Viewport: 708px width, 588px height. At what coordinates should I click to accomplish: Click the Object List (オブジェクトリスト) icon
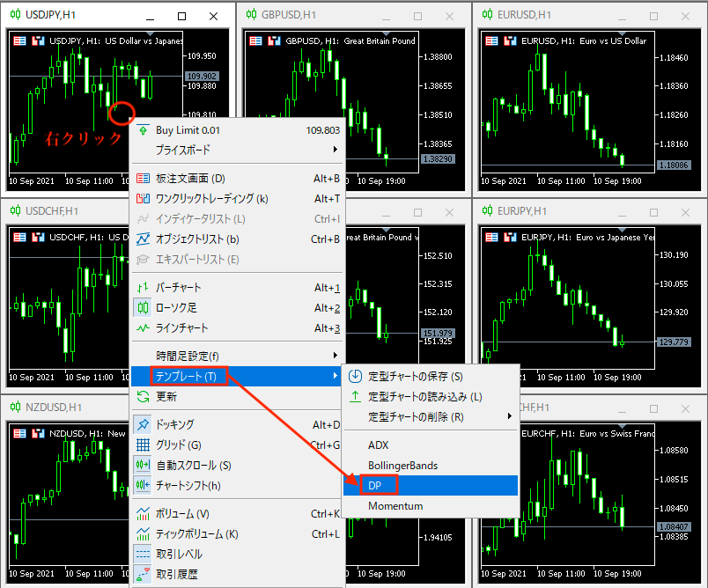coord(143,239)
